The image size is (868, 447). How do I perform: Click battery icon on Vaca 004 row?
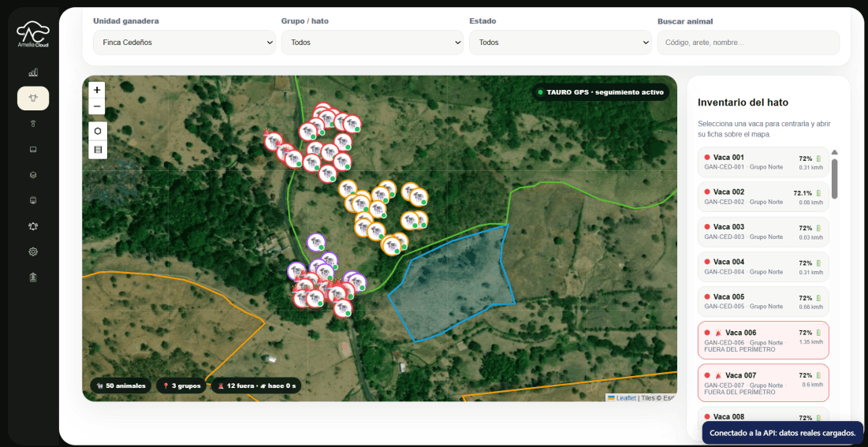coord(819,263)
